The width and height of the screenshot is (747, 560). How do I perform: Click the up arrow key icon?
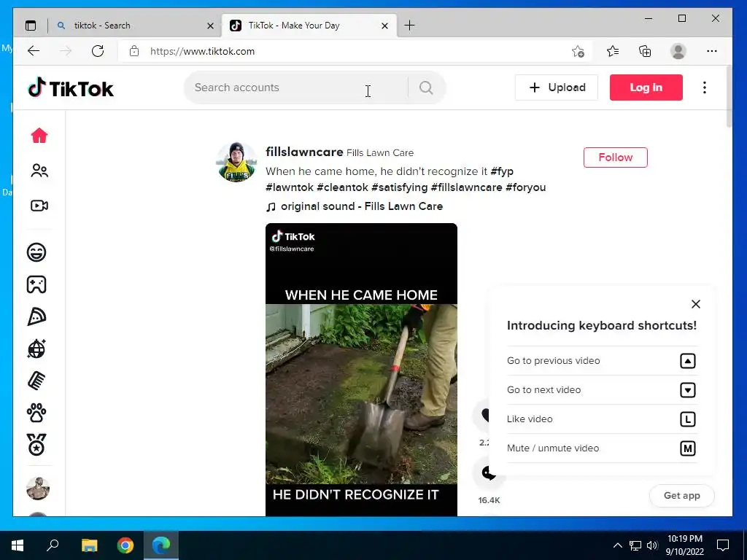(x=687, y=361)
